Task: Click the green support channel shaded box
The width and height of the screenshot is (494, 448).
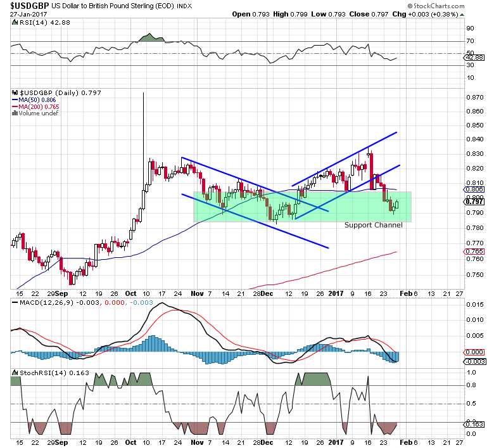Action: tap(302, 207)
